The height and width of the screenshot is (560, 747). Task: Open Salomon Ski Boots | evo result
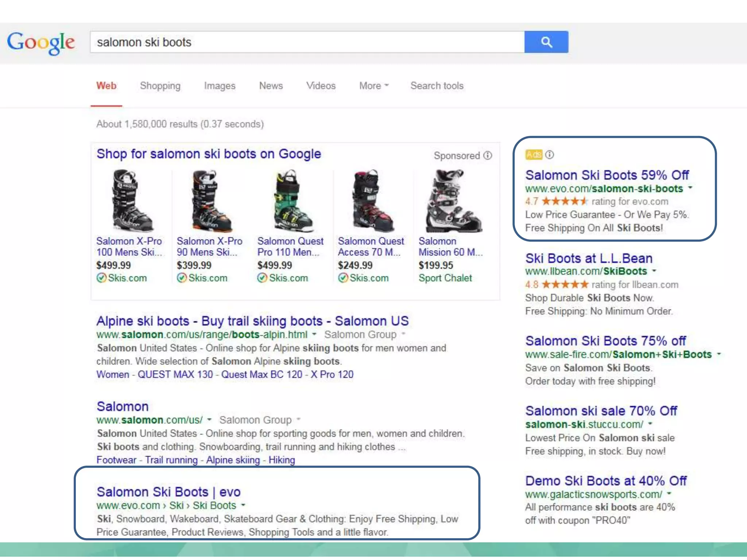(x=169, y=492)
